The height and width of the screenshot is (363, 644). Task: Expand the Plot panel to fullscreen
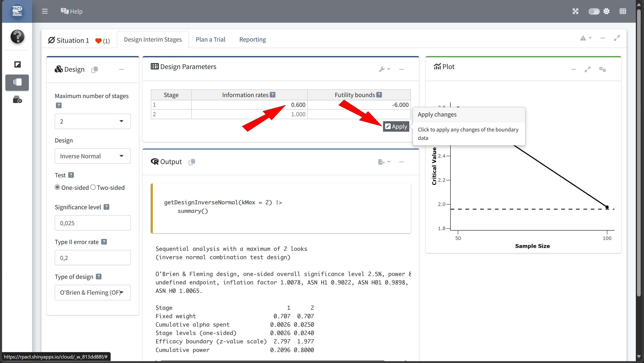(x=587, y=69)
